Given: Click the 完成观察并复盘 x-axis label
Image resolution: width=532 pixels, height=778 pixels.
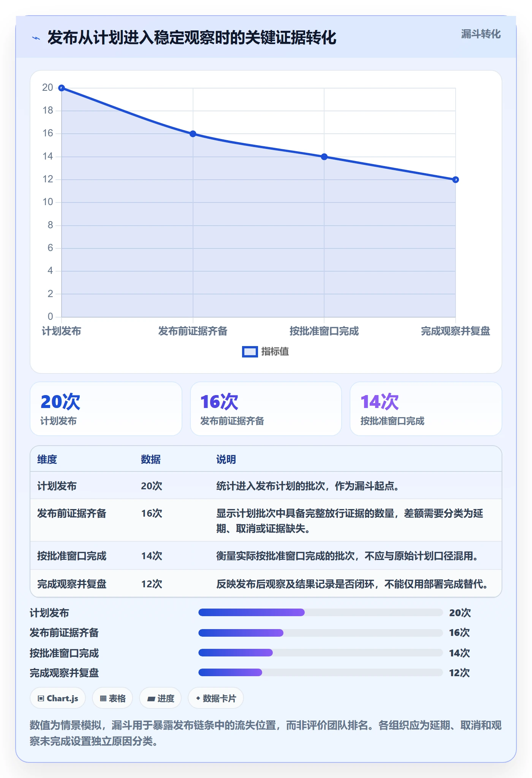Looking at the screenshot, I should click(455, 331).
